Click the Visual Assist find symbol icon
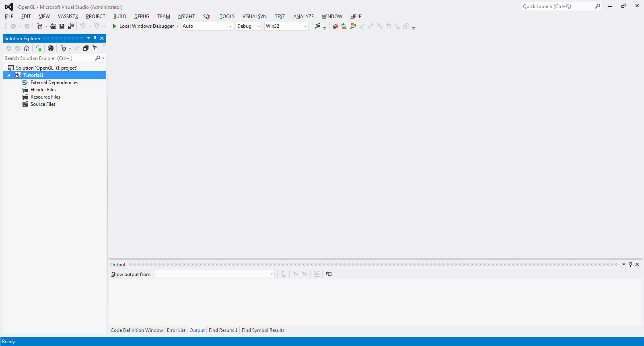 click(x=353, y=26)
